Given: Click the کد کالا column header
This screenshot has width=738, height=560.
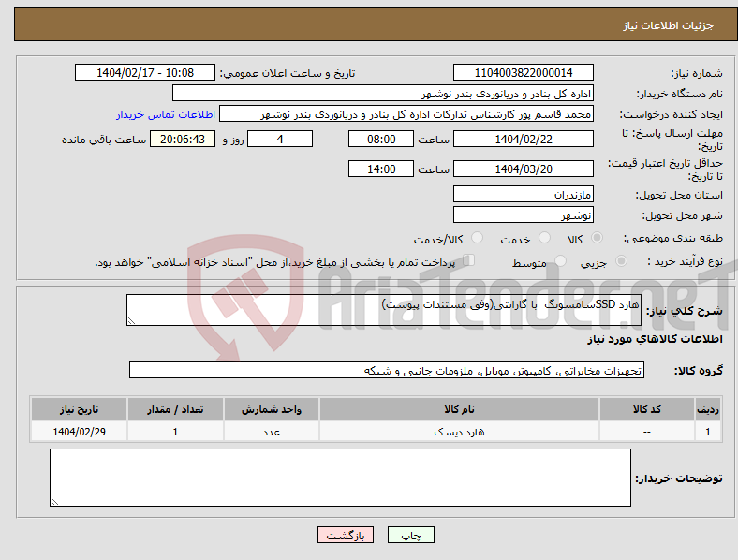Looking at the screenshot, I should coord(647,409).
